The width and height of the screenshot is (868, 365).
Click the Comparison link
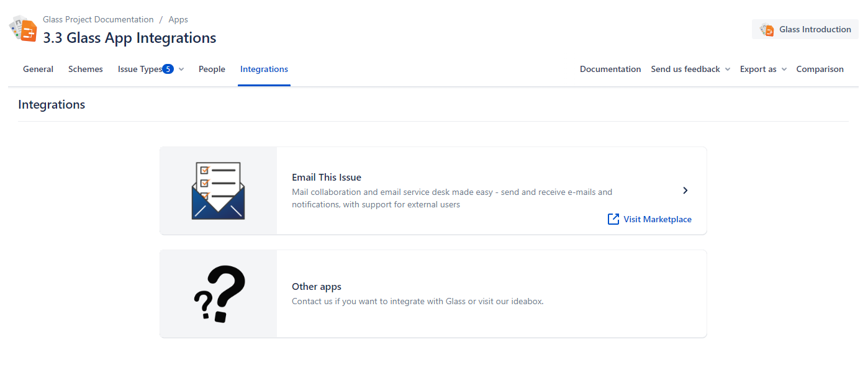[820, 70]
